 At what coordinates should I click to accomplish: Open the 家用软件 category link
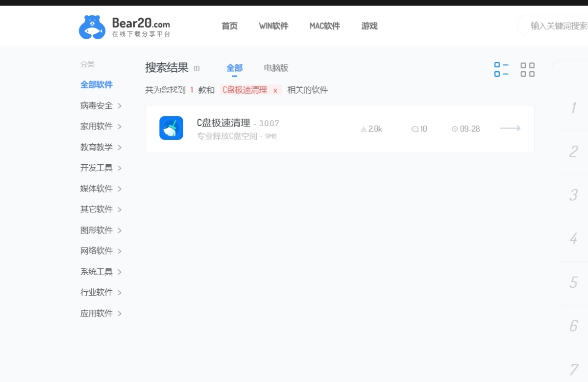tap(97, 126)
